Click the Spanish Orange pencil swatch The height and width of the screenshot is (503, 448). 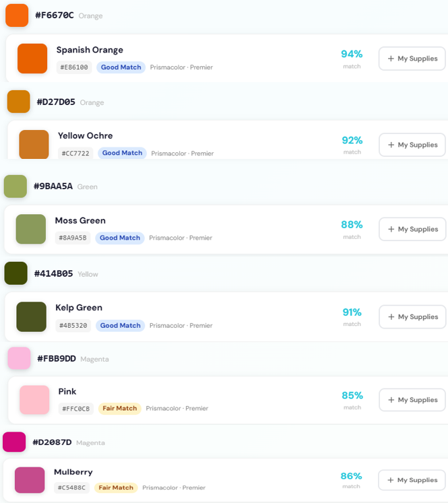[x=32, y=59]
